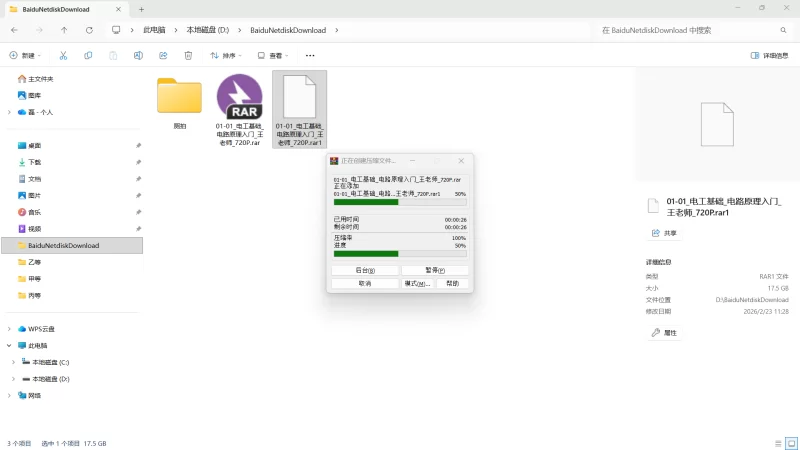
Task: Open 图库 gallery in the sidebar
Action: click(30, 95)
